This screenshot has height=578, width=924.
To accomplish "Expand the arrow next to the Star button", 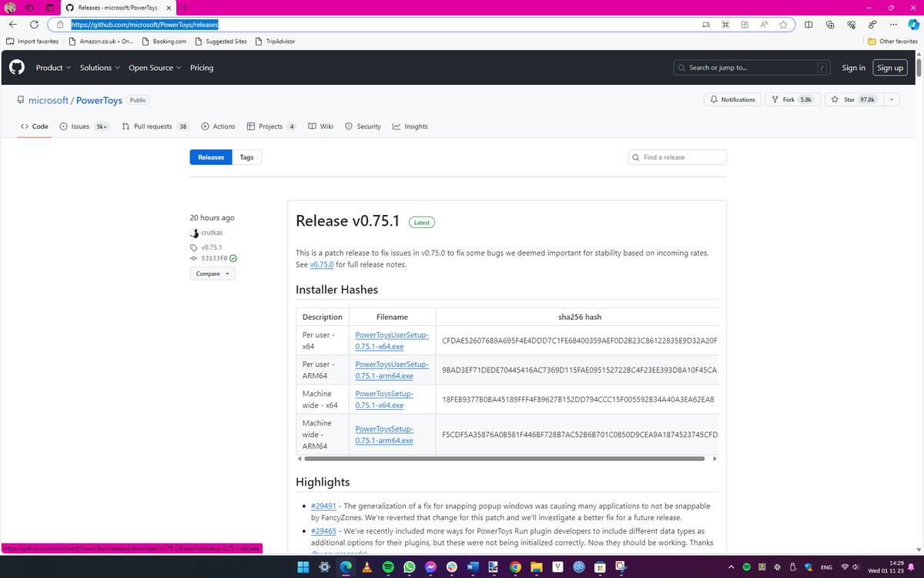I will coord(891,99).
